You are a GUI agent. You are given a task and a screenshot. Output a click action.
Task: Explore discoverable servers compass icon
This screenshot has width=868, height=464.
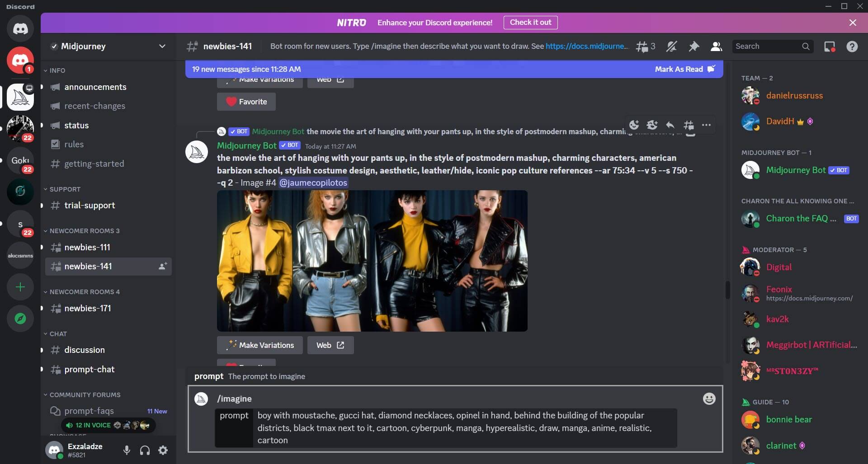[20, 319]
